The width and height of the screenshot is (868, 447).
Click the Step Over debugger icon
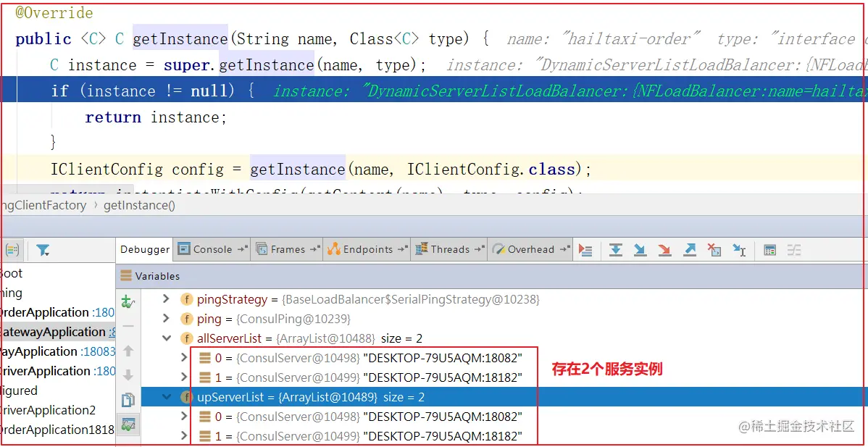coord(616,250)
